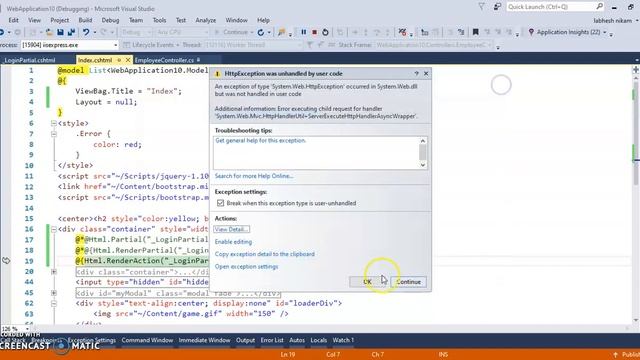Viewport: 640px width, 360px height.
Task: Click the decrease indent toolbar icon
Action: pyautogui.click(x=425, y=32)
